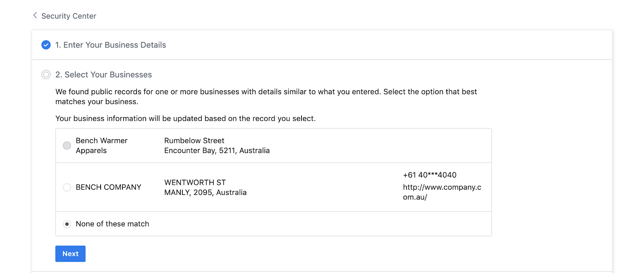Click the blue checkmark for step 1
Screen dimensions: 644x273
(46, 45)
